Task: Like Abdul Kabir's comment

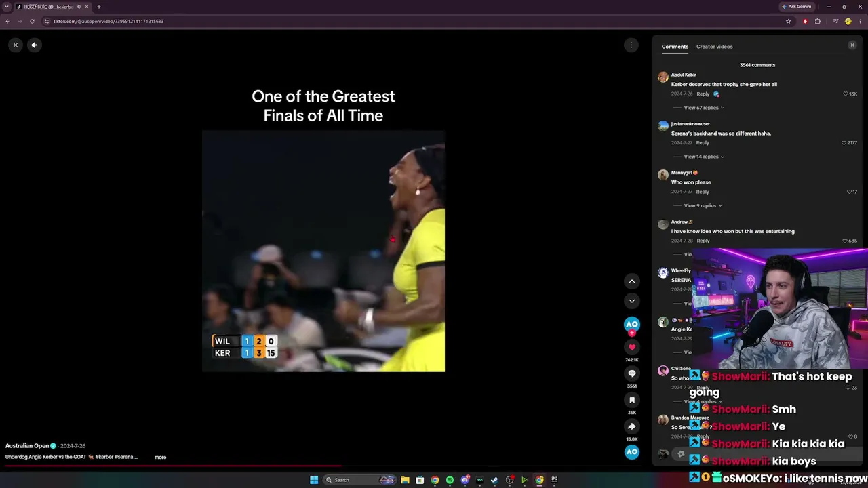Action: [x=846, y=94]
